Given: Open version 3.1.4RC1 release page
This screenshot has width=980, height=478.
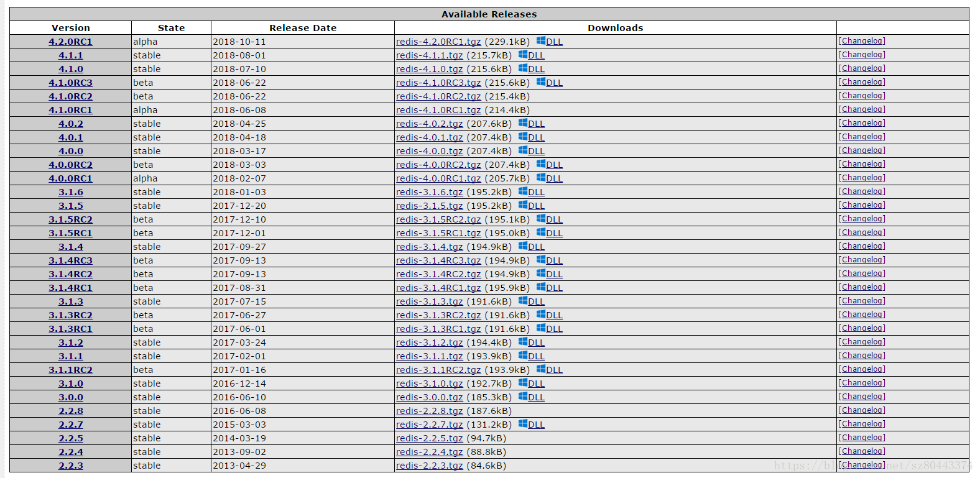Looking at the screenshot, I should pos(70,288).
